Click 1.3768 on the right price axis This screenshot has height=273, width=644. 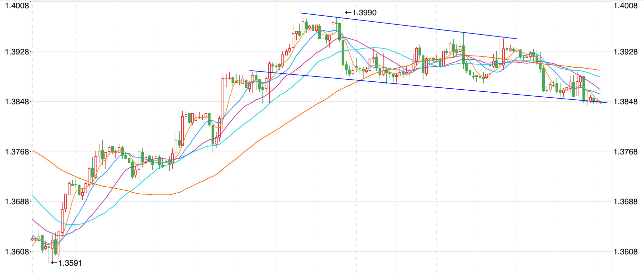[625, 152]
